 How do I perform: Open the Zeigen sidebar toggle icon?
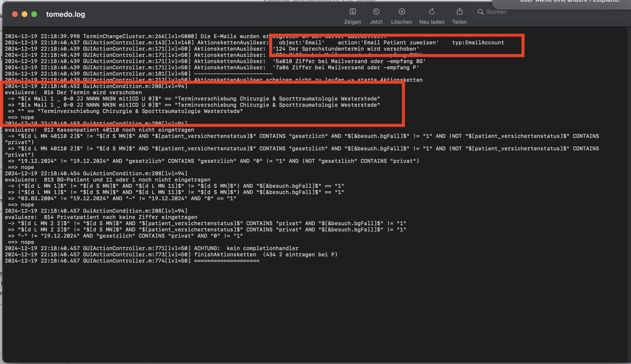pos(352,12)
